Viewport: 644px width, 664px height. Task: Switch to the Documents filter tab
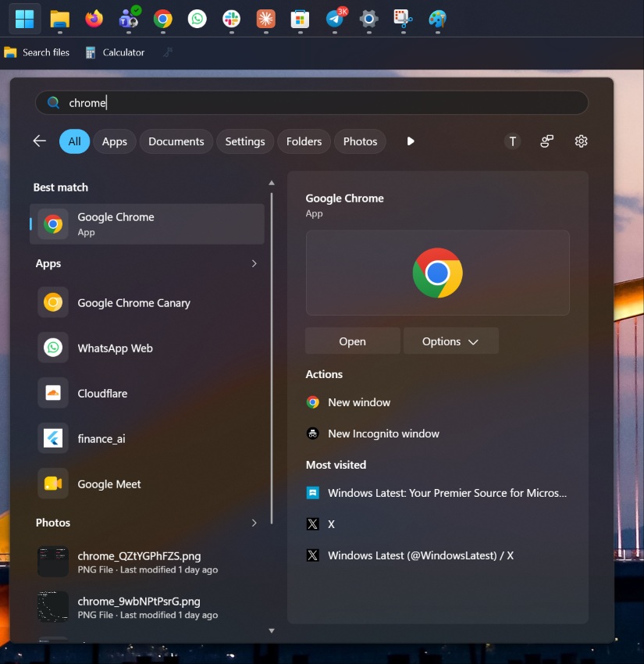pos(176,141)
